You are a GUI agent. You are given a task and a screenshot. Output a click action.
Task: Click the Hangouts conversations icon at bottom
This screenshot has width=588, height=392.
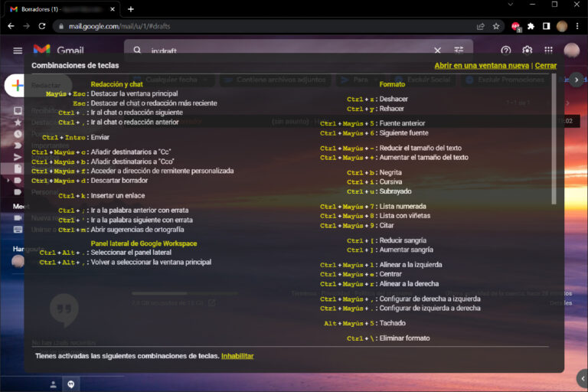tap(70, 384)
